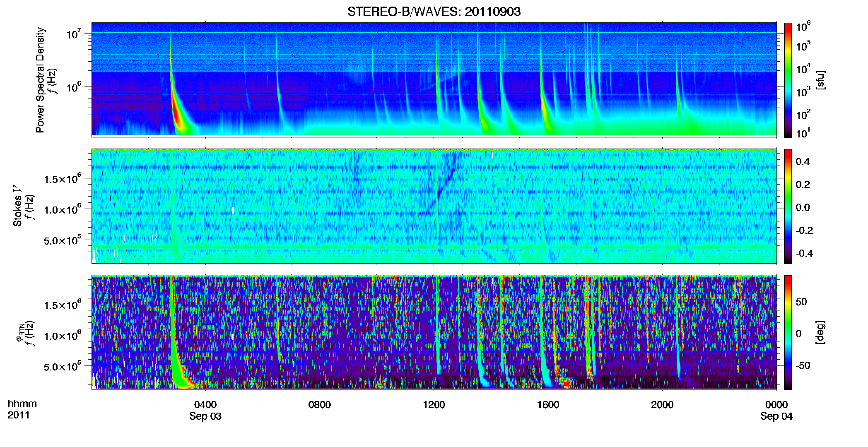This screenshot has height=447, width=868.
Task: Click the 50 label on the degrees colorbar
Action: tap(801, 302)
